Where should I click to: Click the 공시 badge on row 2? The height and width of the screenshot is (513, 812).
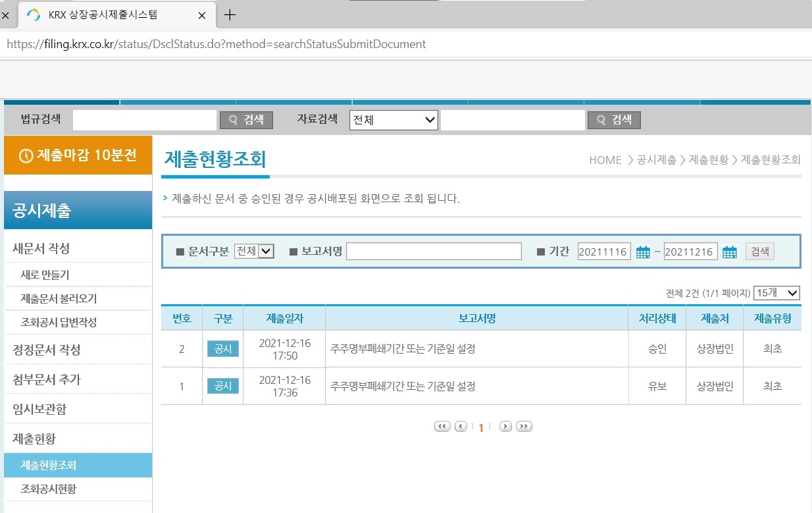pos(222,349)
